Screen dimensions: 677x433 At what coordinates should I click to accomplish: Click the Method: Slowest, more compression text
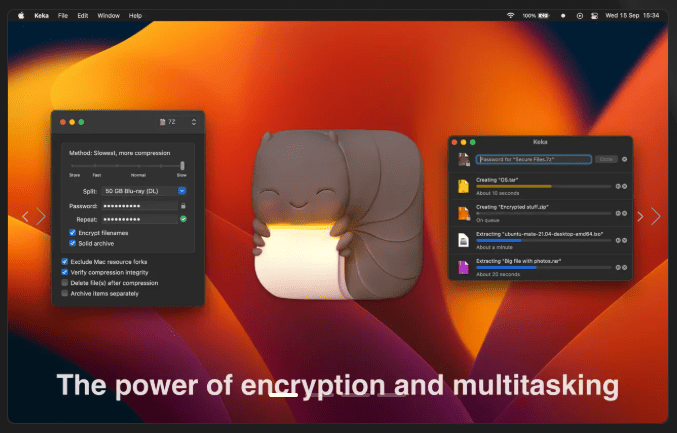(x=120, y=153)
